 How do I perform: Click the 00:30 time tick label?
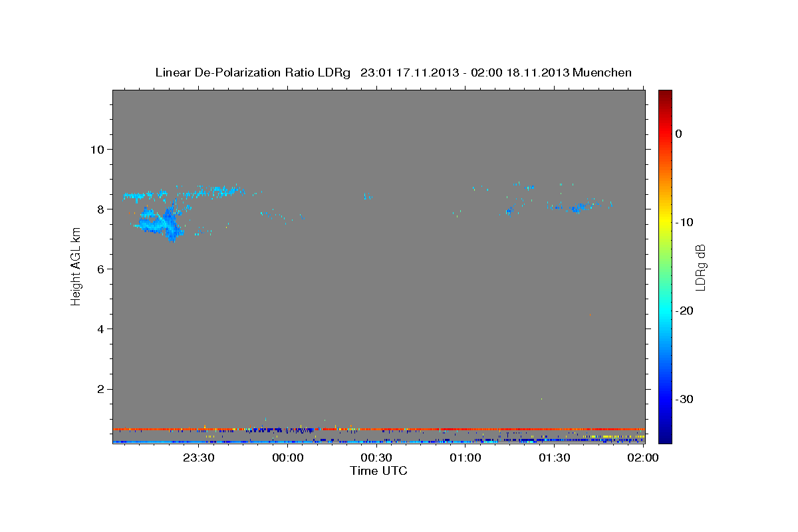click(376, 458)
